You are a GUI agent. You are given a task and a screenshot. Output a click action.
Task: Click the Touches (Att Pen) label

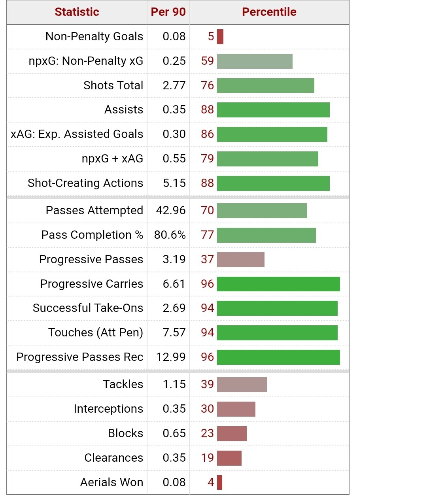[x=96, y=332]
